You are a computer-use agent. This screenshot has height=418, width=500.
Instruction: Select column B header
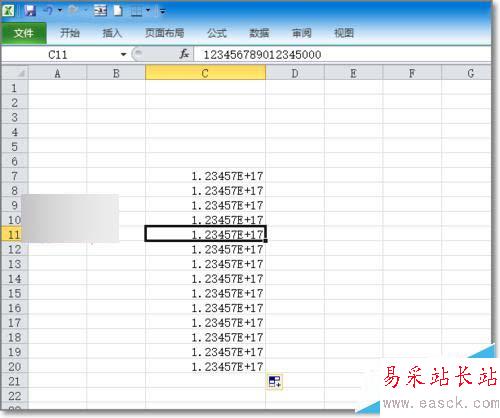click(116, 73)
